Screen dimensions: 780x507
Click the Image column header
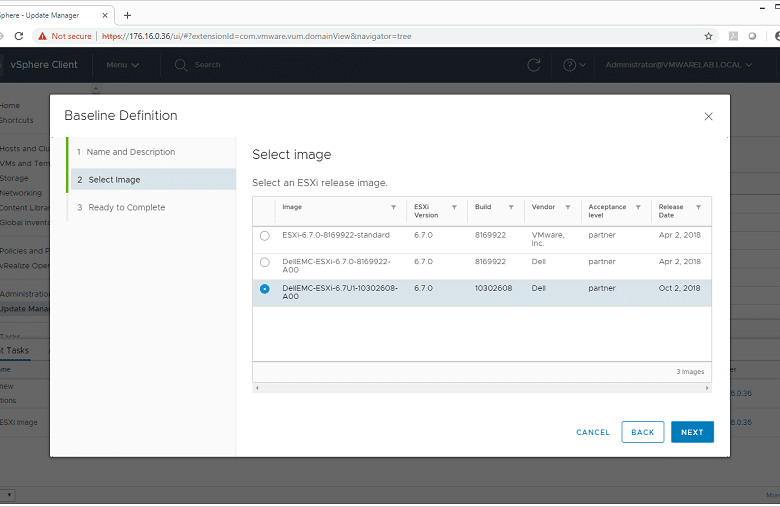[x=292, y=207]
